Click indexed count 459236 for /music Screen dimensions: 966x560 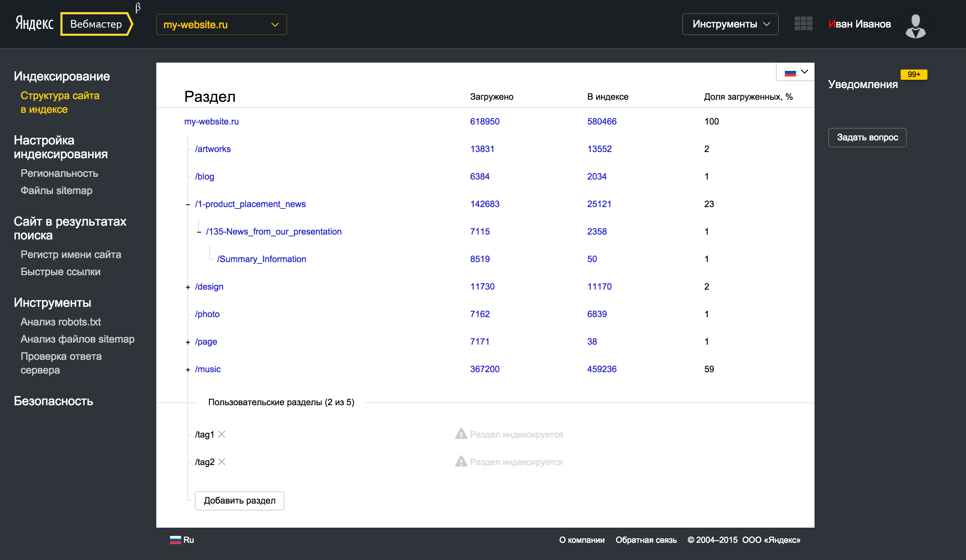pos(602,369)
